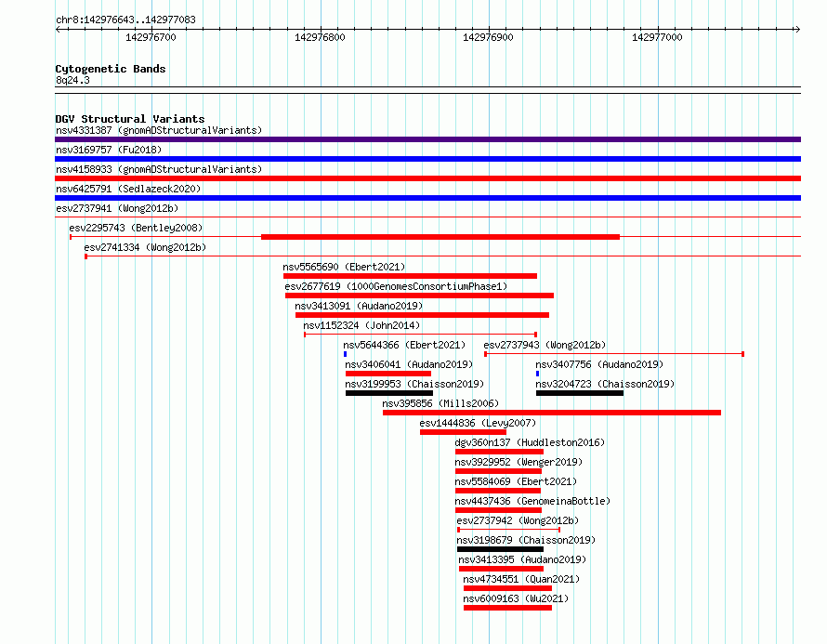Open nsv3407756 (Audano2019) label
The width and height of the screenshot is (827, 644).
(x=599, y=364)
